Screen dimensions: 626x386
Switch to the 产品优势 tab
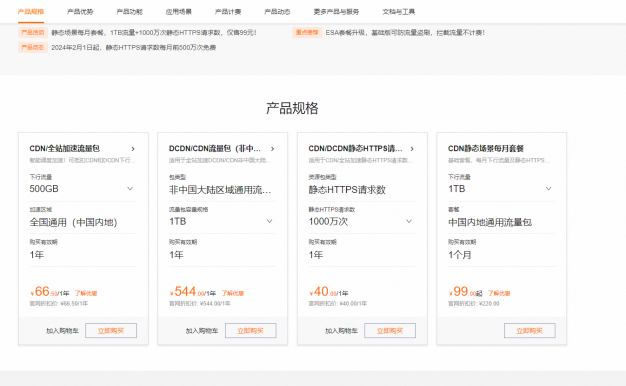pos(80,12)
